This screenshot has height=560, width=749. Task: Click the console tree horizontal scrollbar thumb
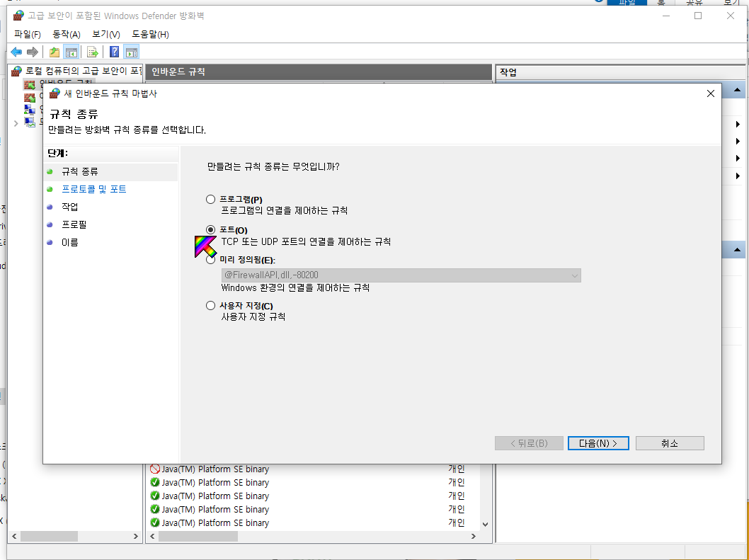49,537
